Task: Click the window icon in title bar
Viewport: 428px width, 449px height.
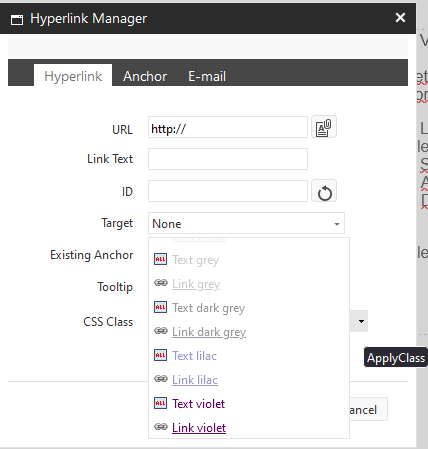Action: point(17,20)
